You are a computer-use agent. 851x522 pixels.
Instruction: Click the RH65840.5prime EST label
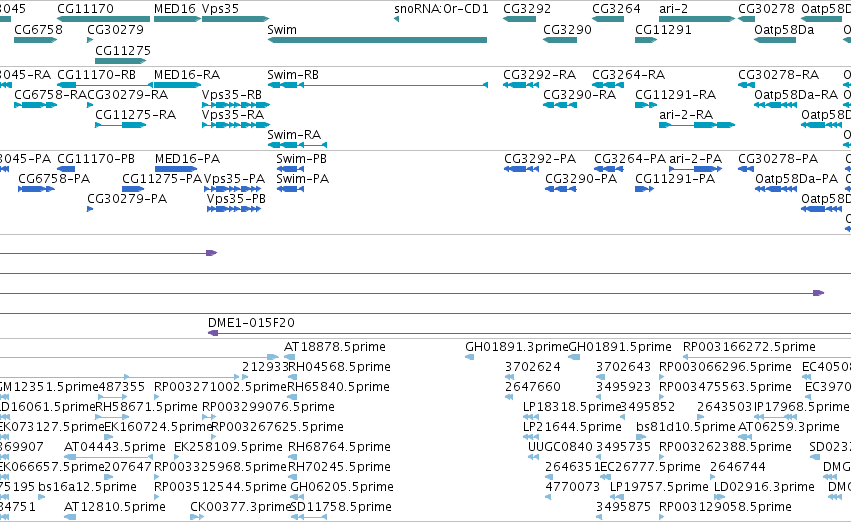[338, 387]
